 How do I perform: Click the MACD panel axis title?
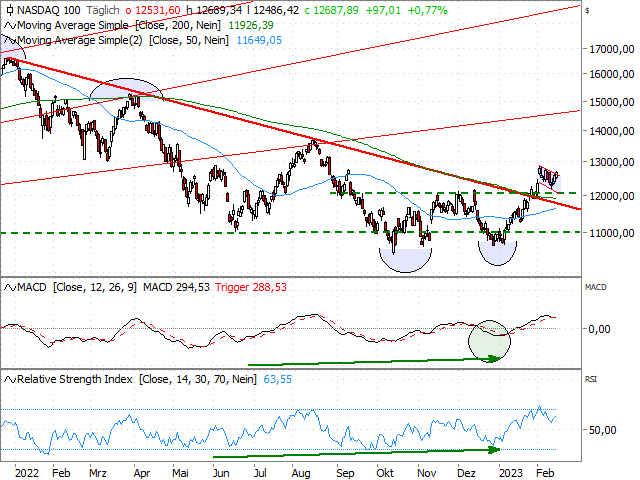tap(596, 287)
